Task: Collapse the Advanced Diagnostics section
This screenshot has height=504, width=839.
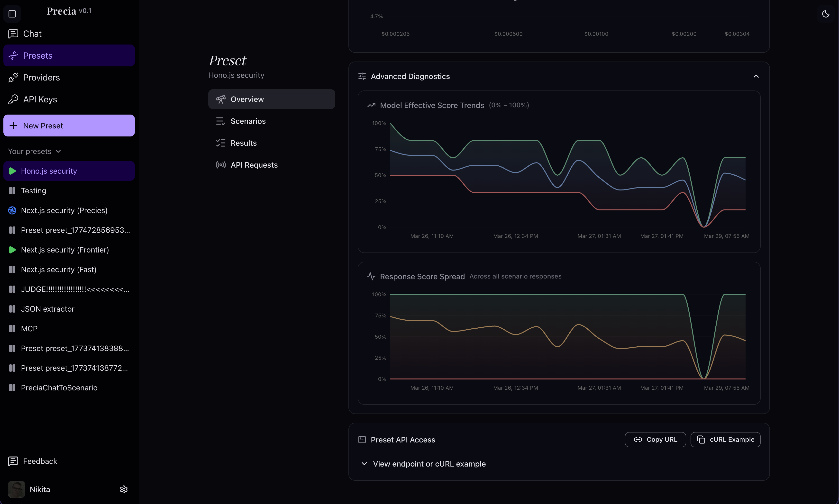Action: (x=756, y=76)
